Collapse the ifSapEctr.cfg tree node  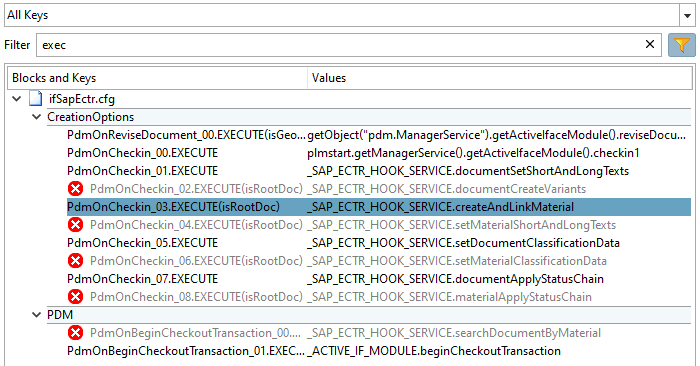[17, 99]
